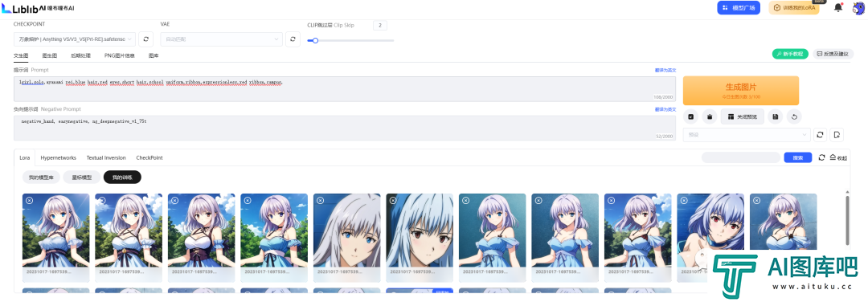Open the 图库 gallery tab
The width and height of the screenshot is (868, 302).
154,56
